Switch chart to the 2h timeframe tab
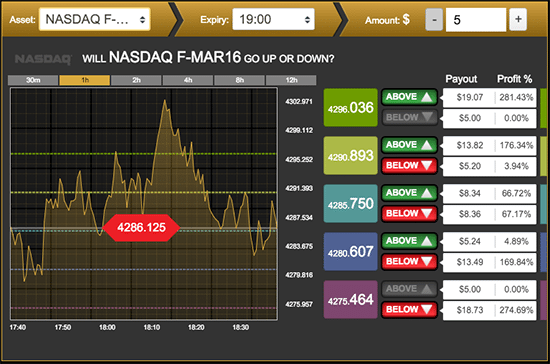The width and height of the screenshot is (550, 364). pos(136,80)
